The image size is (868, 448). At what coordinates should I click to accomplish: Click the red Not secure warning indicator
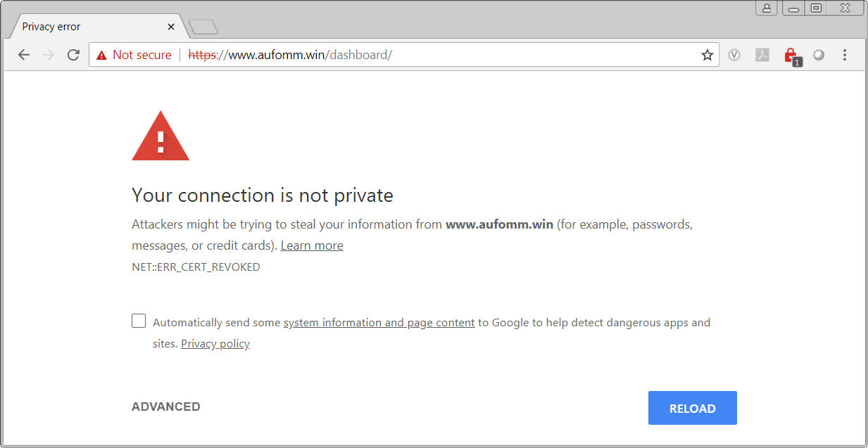coord(134,55)
